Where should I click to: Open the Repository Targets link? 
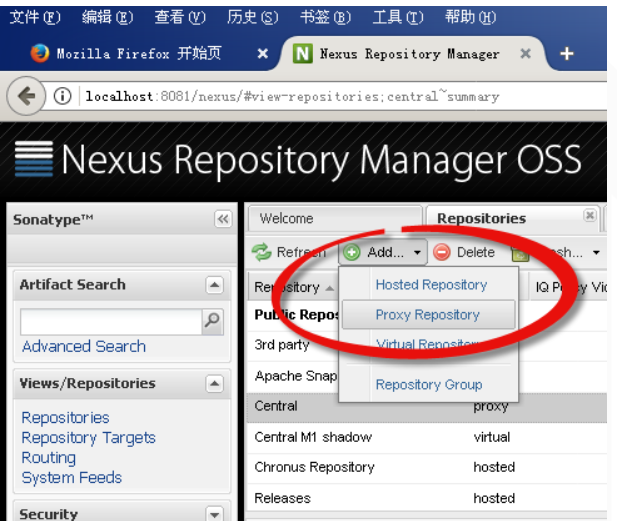pos(89,438)
